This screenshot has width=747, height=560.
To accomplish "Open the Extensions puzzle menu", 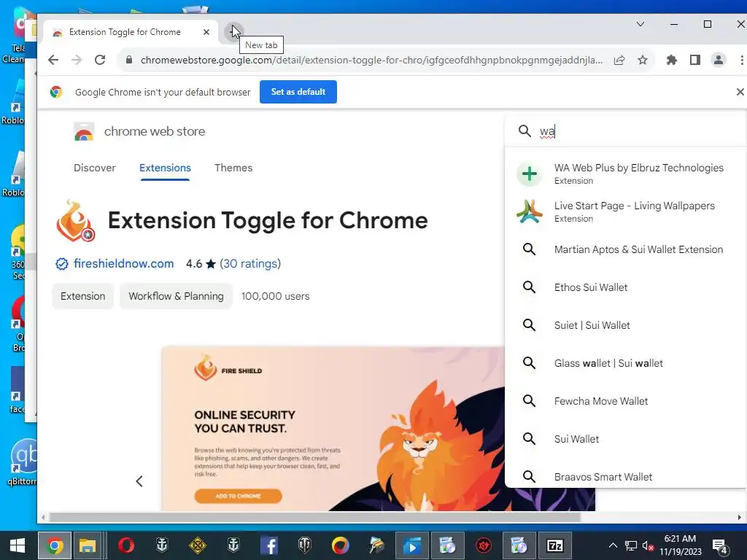I will (672, 60).
